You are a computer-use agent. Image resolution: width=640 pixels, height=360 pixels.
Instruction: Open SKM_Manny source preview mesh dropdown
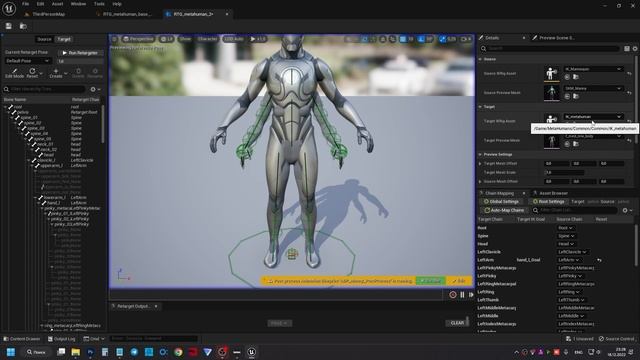(593, 88)
